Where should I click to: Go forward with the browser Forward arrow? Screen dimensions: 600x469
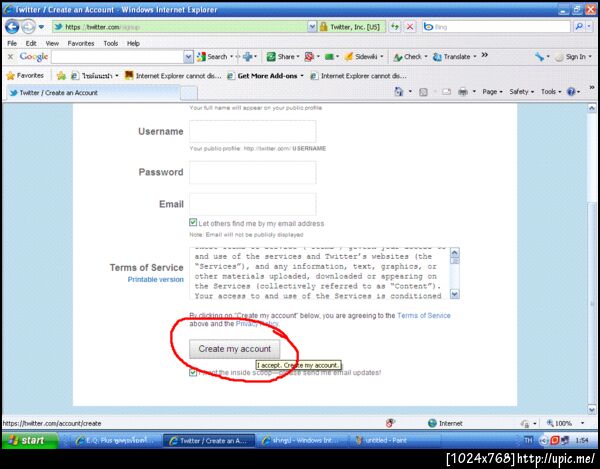[x=28, y=27]
